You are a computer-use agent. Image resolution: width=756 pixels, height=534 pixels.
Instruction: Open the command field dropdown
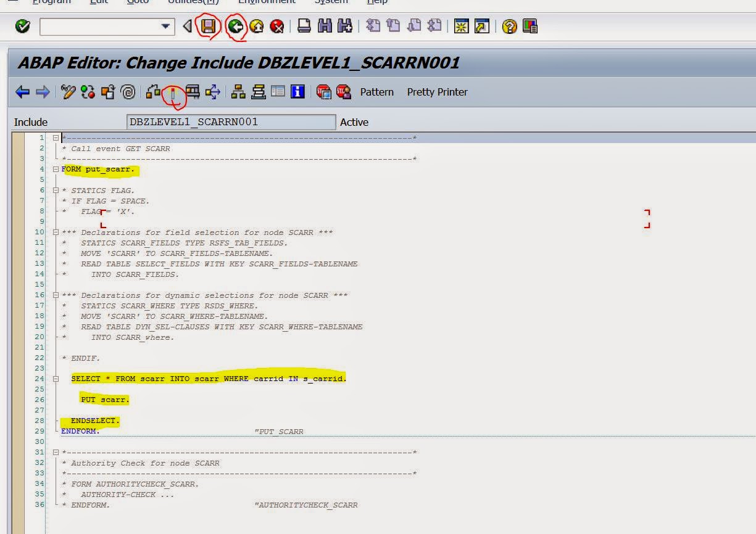165,27
